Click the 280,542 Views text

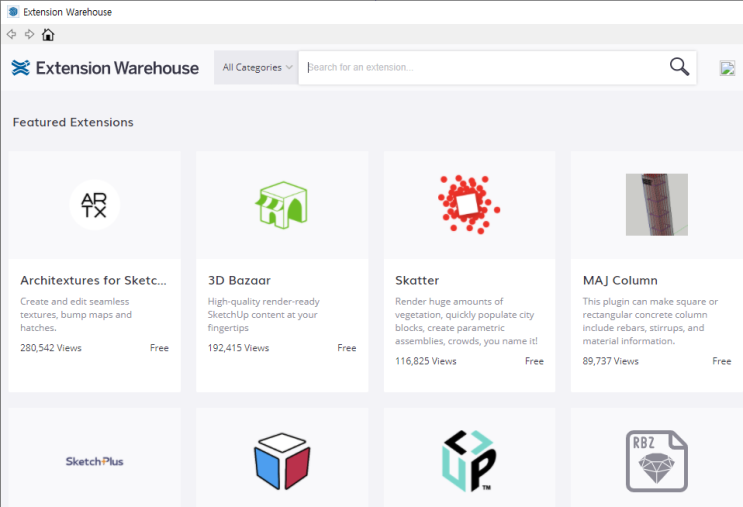[x=51, y=348]
